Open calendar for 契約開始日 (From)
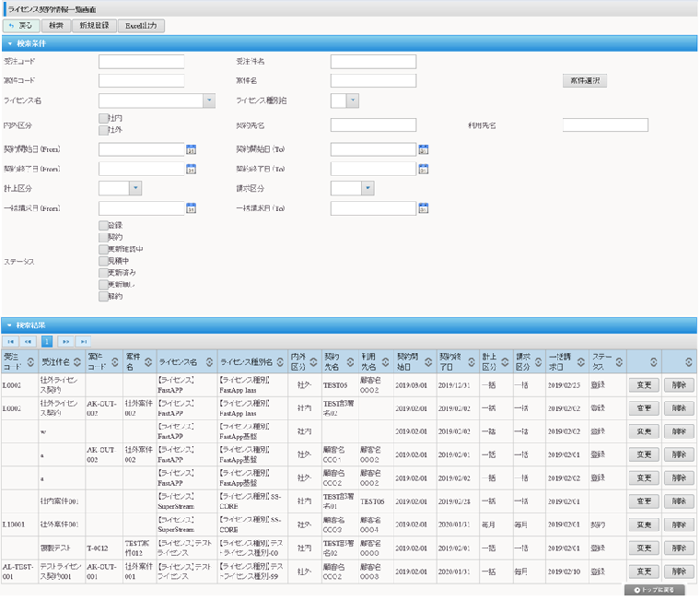Screen dimensions: 700x601 [191, 149]
